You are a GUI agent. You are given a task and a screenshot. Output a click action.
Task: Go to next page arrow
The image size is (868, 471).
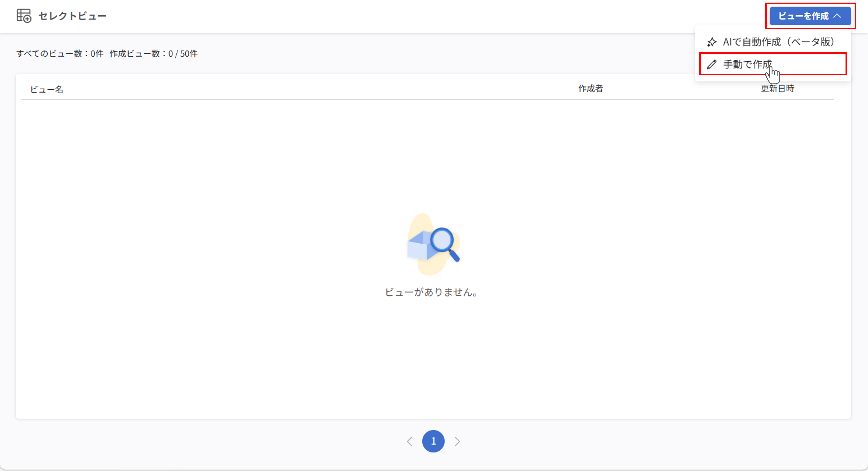click(x=457, y=441)
